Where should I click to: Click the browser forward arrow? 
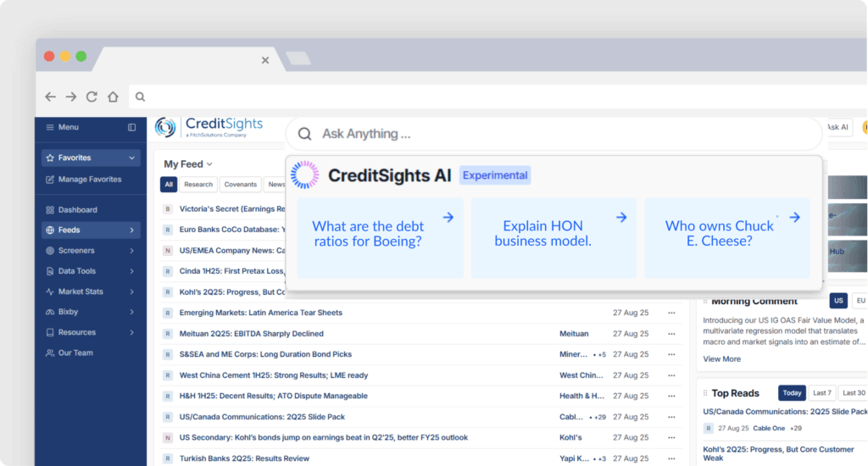coord(71,97)
